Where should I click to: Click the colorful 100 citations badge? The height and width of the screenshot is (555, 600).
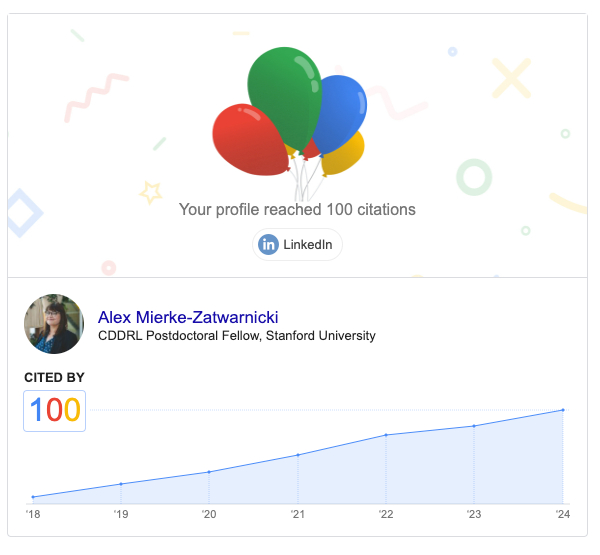(x=55, y=411)
